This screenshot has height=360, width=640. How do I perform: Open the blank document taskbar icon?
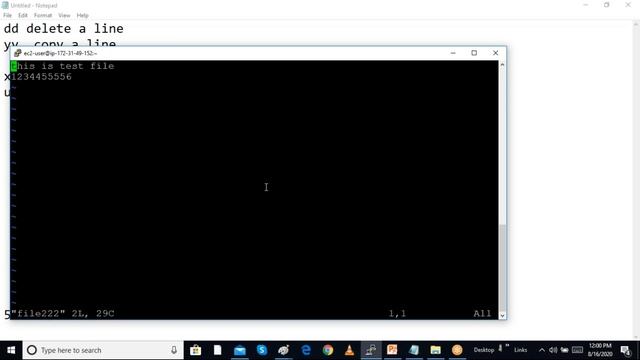tap(218, 350)
